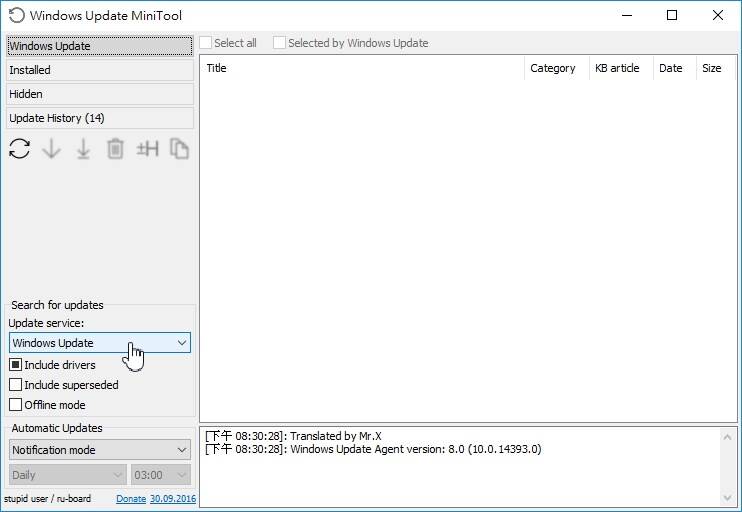Click the copy to clipboard icon
The width and height of the screenshot is (742, 512).
(179, 149)
